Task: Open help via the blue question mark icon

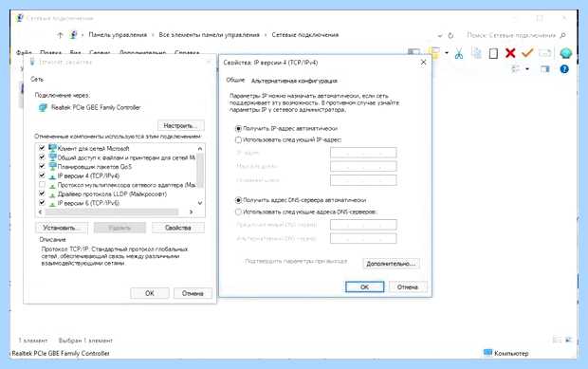Action: coord(564,69)
